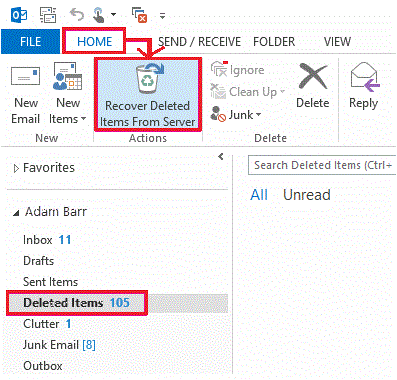Click the touch/mouse mode hand icon
The height and width of the screenshot is (380, 397).
coord(99,15)
